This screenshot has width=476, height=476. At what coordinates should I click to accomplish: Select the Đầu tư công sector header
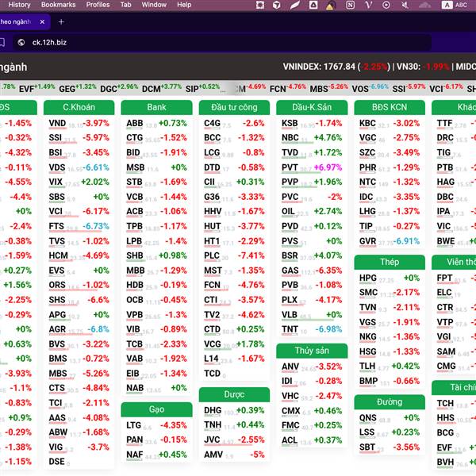(234, 107)
